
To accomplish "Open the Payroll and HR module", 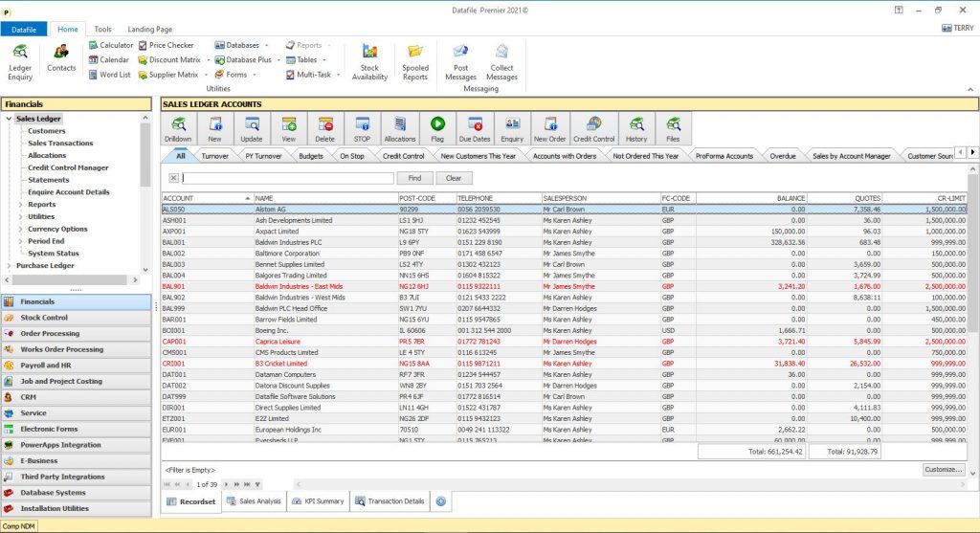I will (x=76, y=366).
